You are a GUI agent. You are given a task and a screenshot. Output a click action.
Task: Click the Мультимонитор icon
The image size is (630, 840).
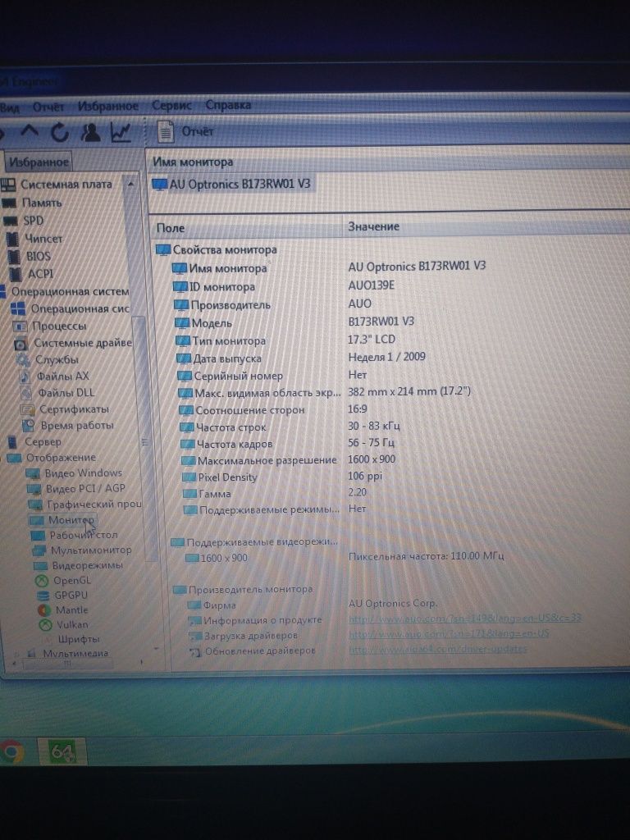(39, 550)
